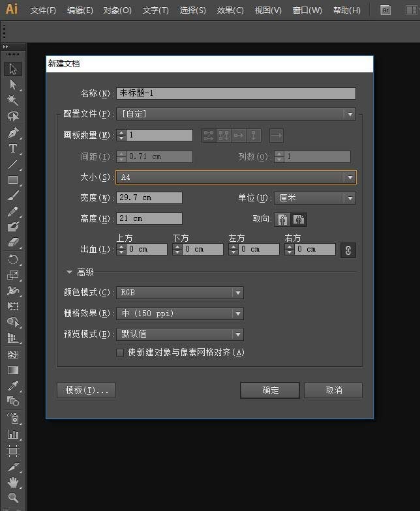This screenshot has height=511, width=420.
Task: Select the Artboard tool
Action: (x=13, y=451)
